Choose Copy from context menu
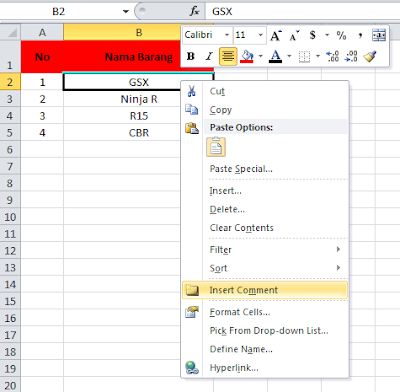Screen dimensions: 400x392 (265, 110)
